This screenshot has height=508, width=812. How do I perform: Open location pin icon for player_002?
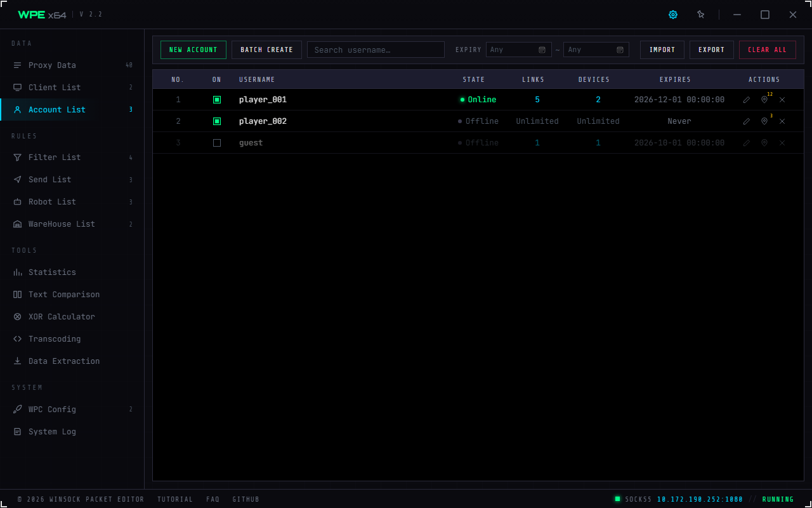(x=764, y=121)
